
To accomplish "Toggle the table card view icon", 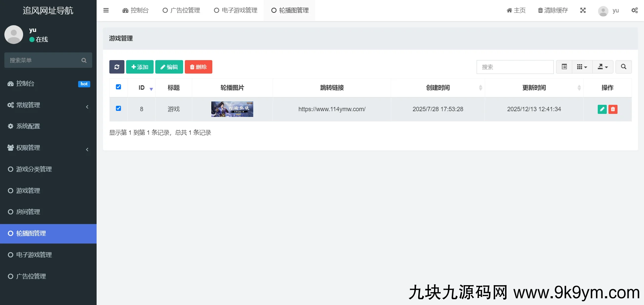I will click(565, 67).
